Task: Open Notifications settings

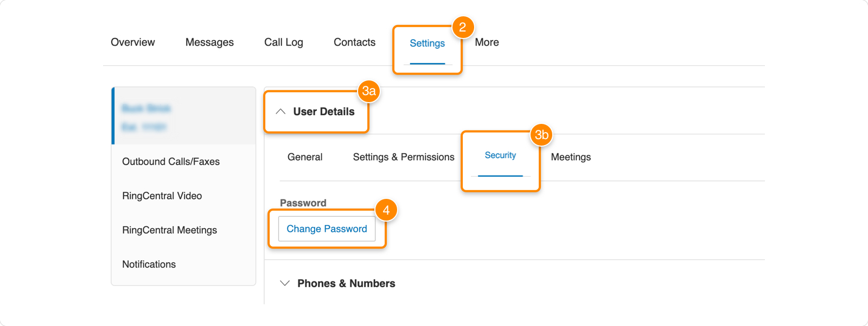Action: 149,264
